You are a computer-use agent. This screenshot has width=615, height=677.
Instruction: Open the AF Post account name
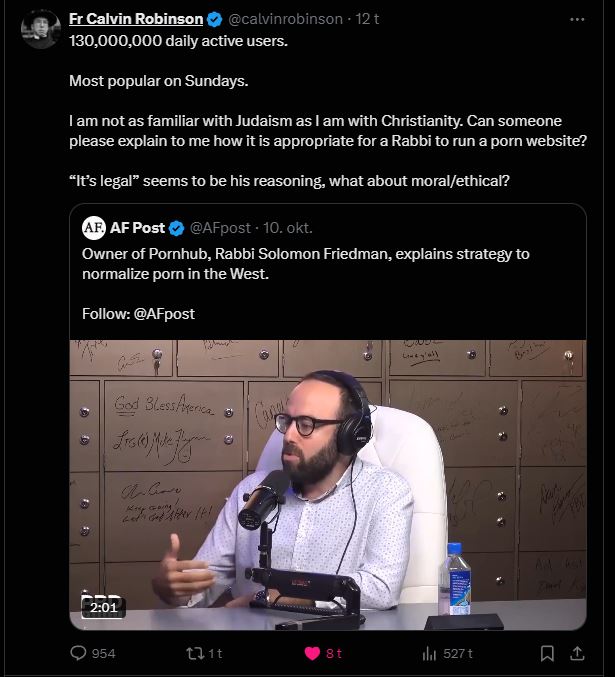point(137,228)
